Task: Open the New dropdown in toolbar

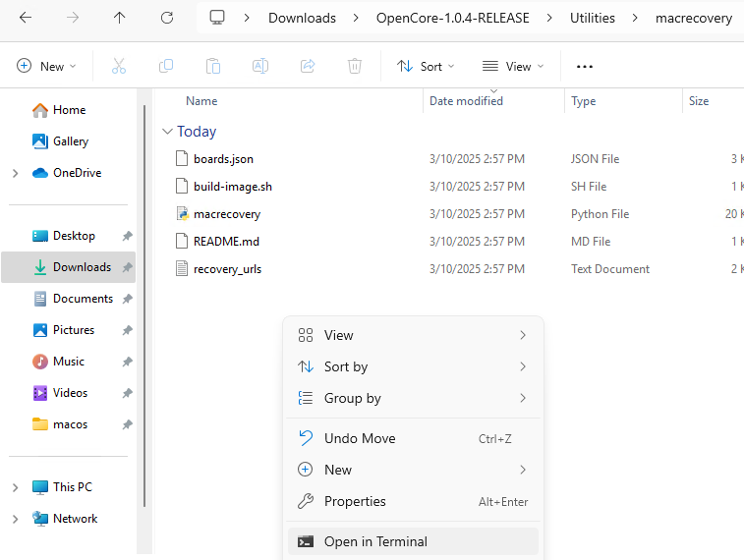Action: [46, 66]
